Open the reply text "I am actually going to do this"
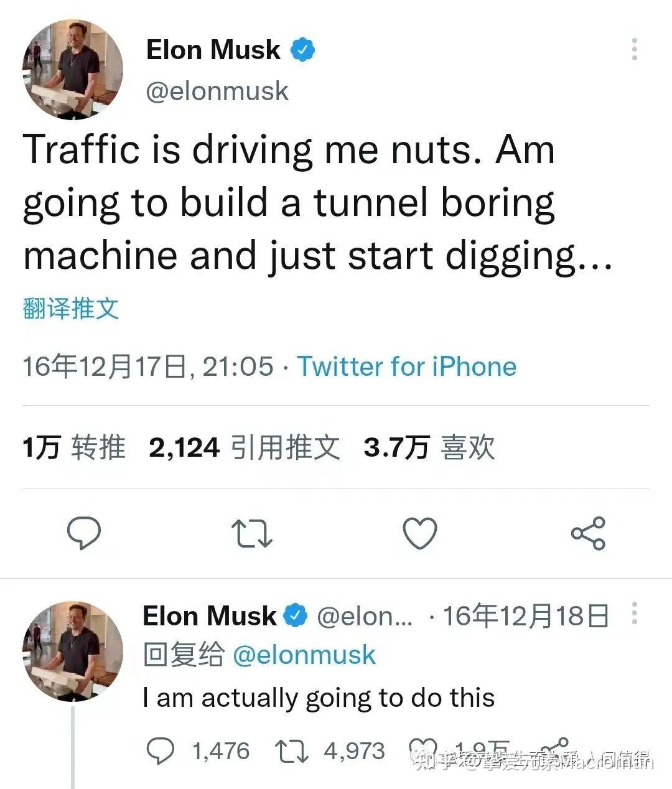Screen dimensions: 672x789 click(x=319, y=698)
